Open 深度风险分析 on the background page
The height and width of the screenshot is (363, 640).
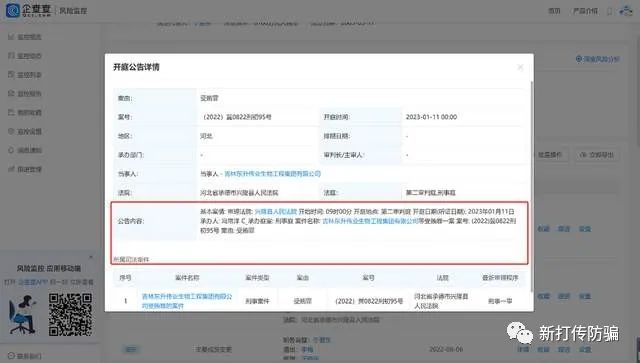[x=598, y=59]
